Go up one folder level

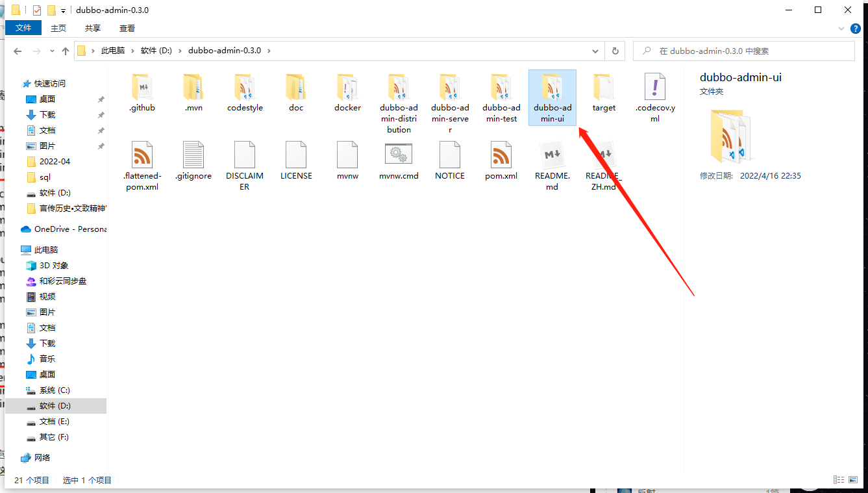point(66,51)
